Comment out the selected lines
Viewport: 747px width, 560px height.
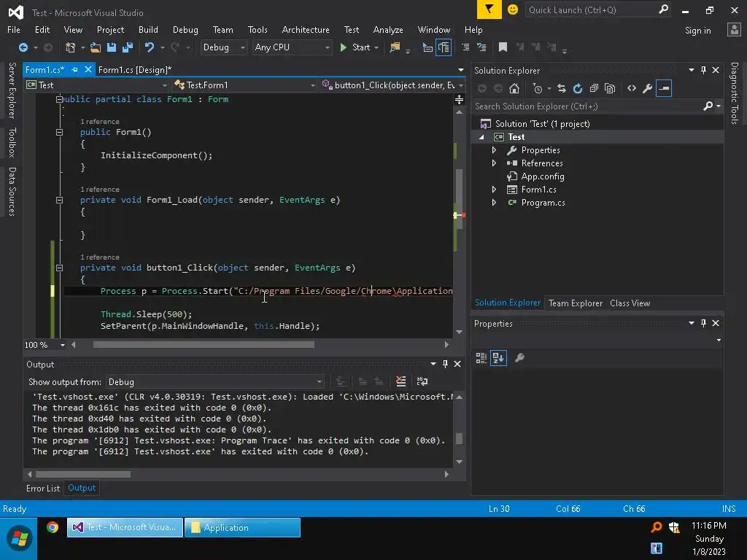465,47
